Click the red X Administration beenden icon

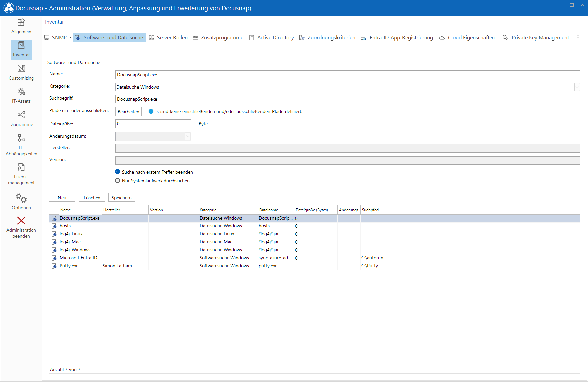(21, 221)
